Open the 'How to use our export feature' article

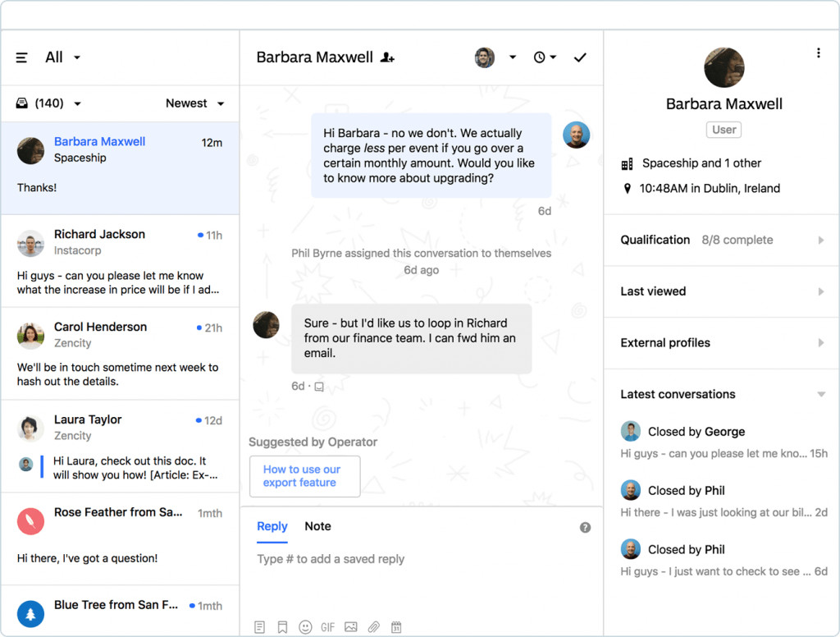point(304,476)
